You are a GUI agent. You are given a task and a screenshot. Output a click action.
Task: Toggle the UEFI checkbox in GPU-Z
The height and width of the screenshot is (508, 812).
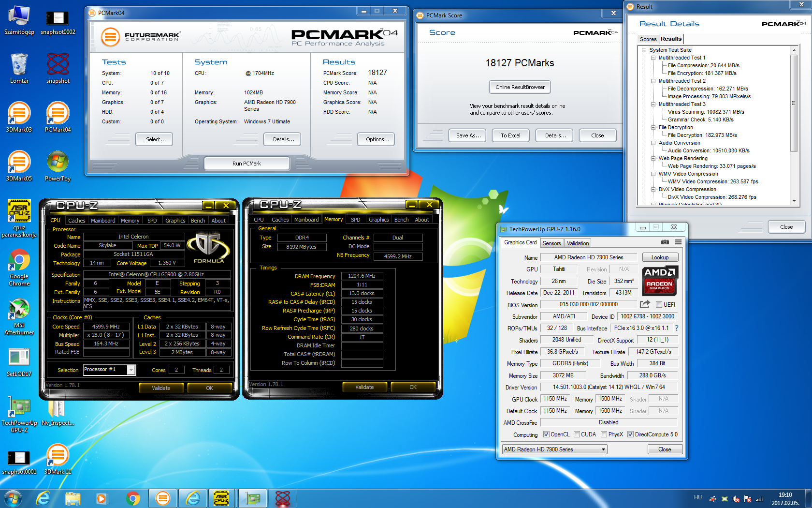[659, 305]
